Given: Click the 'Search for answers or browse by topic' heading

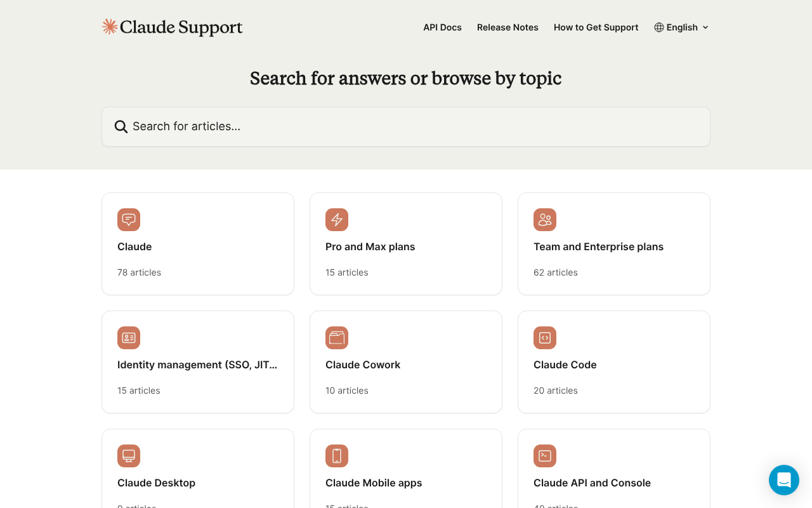Looking at the screenshot, I should pos(406,78).
